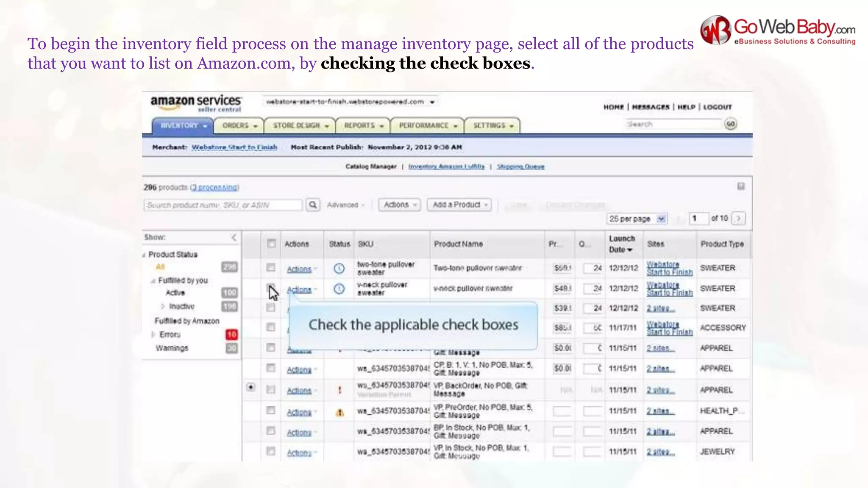Click the page number input field
This screenshot has height=488, width=868.
(698, 219)
